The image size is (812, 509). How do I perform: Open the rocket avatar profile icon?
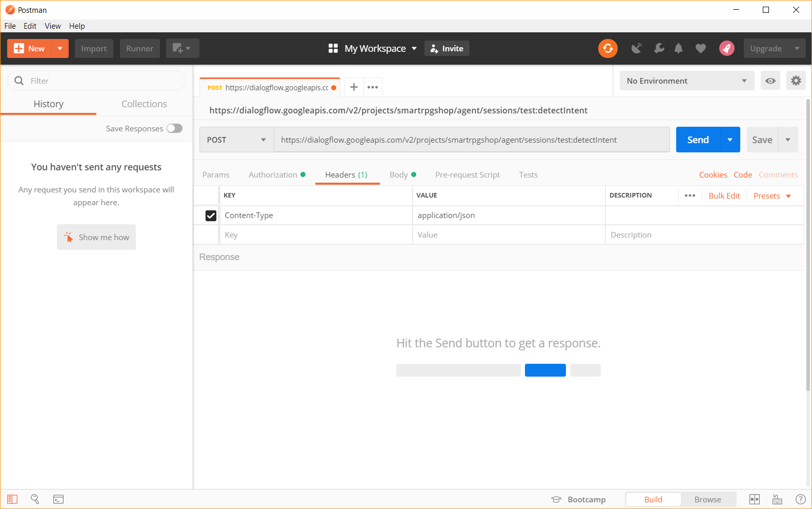point(727,48)
